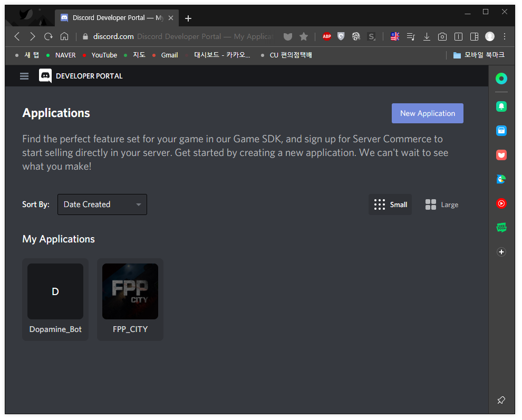Click the Dopamine_Bot name label
Viewport: 522px width, 420px height.
coord(55,329)
